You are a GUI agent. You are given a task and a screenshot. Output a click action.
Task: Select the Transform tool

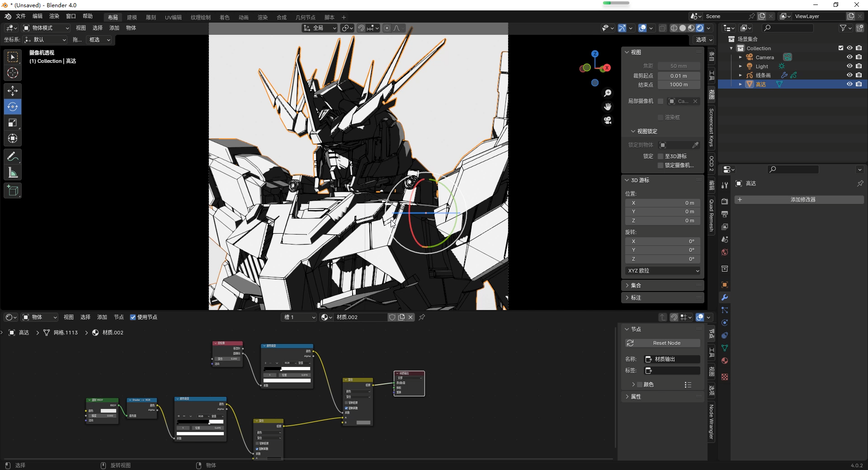tap(13, 138)
